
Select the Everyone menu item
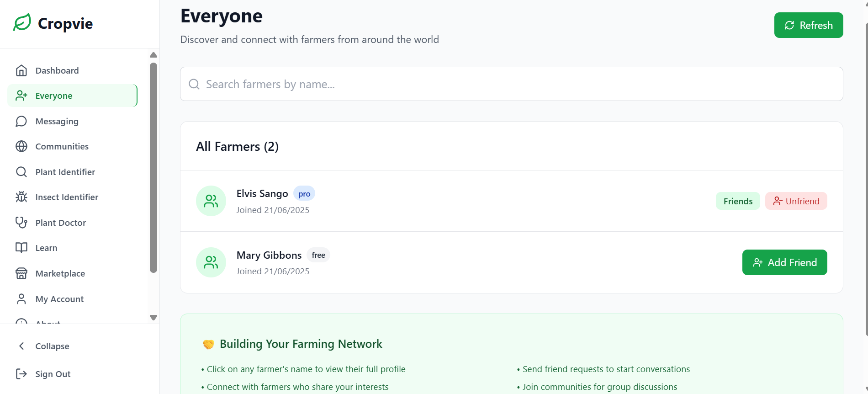tap(54, 96)
